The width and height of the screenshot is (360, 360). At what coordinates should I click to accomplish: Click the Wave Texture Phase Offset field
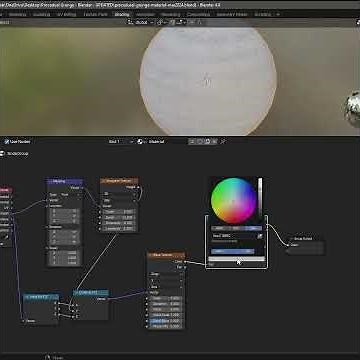pyautogui.click(x=166, y=326)
